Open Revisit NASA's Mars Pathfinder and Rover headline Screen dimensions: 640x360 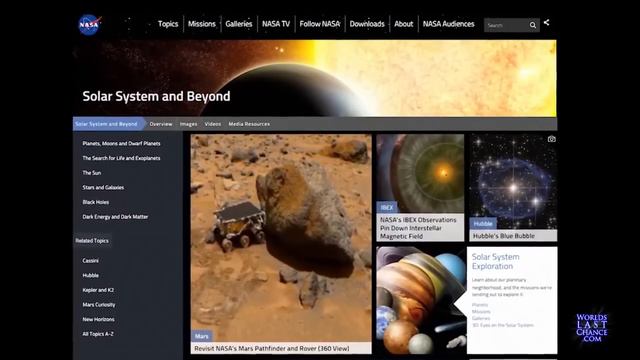click(x=272, y=349)
